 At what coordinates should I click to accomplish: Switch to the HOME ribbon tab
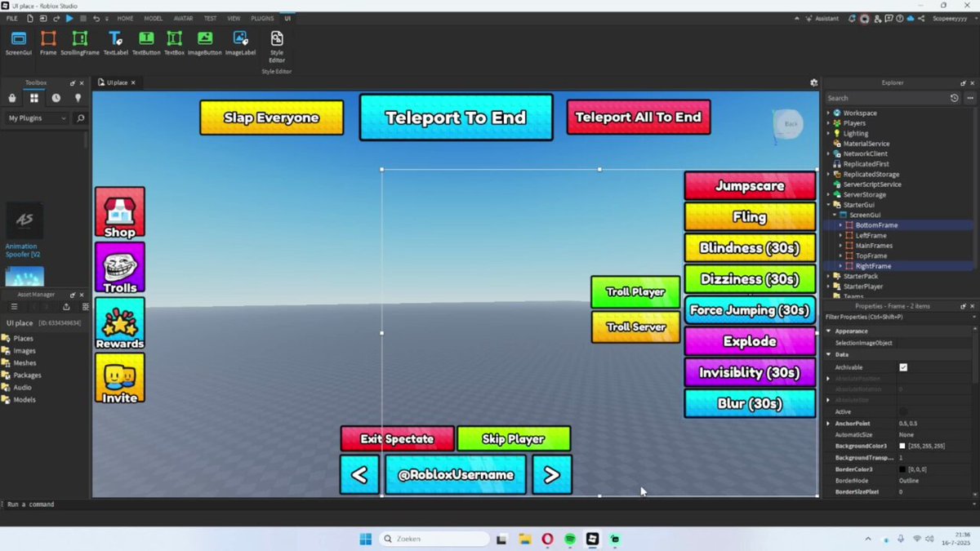125,18
